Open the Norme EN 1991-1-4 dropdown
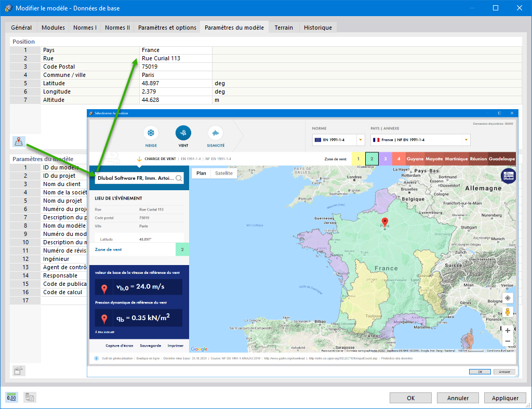This screenshot has height=409, width=532. coord(361,140)
